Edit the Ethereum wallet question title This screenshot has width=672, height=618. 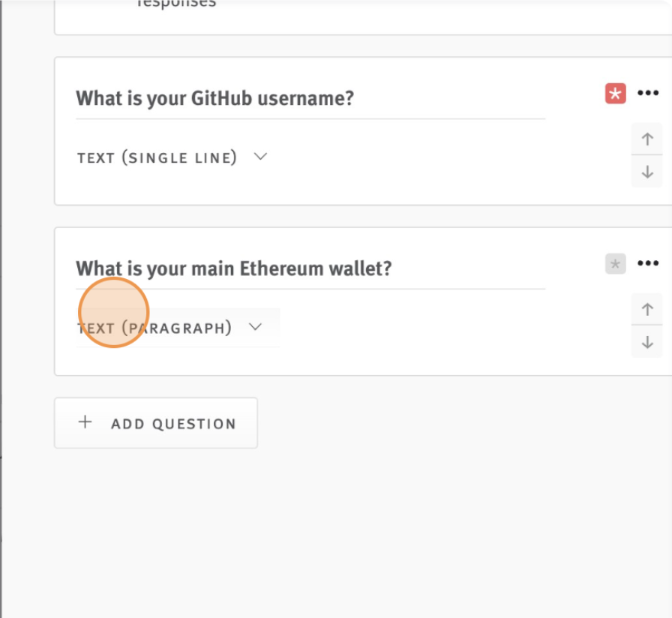(310, 268)
